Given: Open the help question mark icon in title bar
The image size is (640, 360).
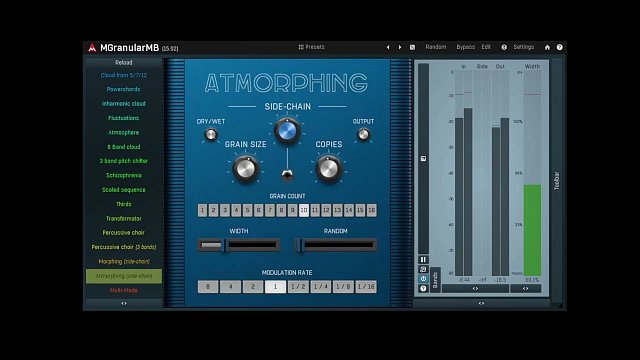Looking at the screenshot, I should (560, 47).
